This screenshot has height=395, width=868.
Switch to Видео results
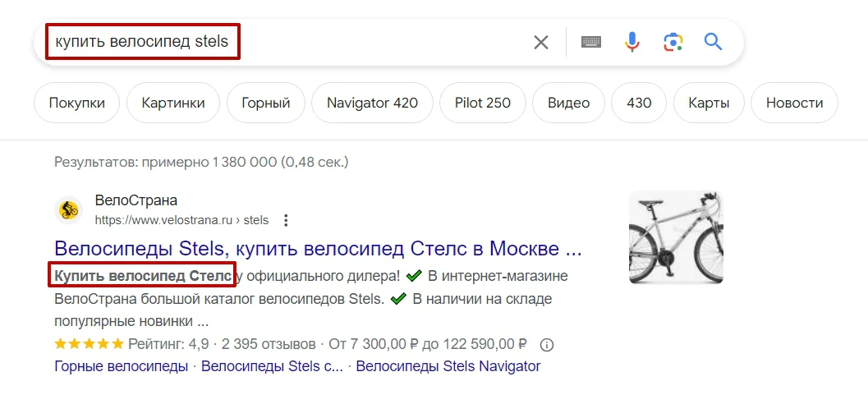(568, 103)
